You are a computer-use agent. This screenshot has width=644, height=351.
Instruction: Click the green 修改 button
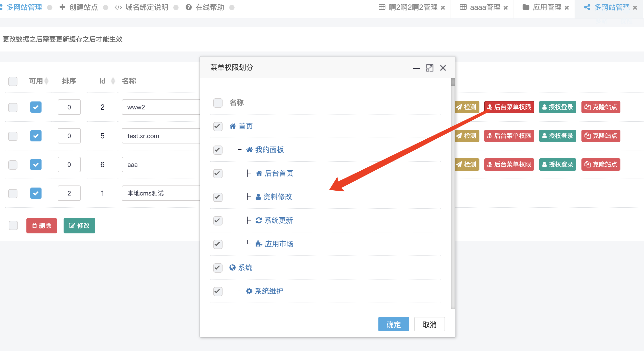(x=79, y=225)
